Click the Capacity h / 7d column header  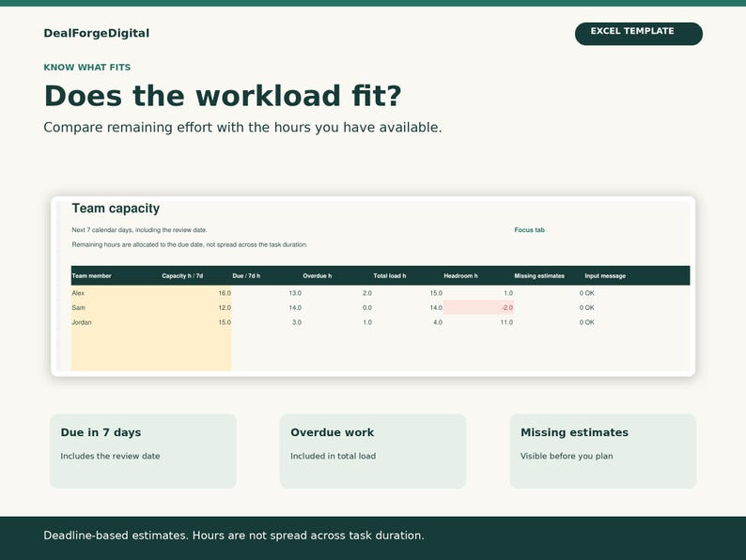coord(182,276)
